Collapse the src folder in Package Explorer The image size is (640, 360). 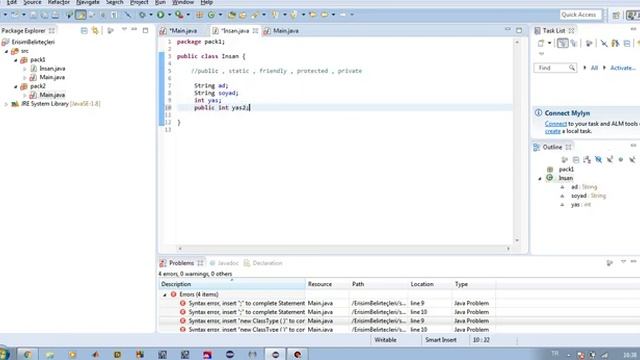[7, 51]
